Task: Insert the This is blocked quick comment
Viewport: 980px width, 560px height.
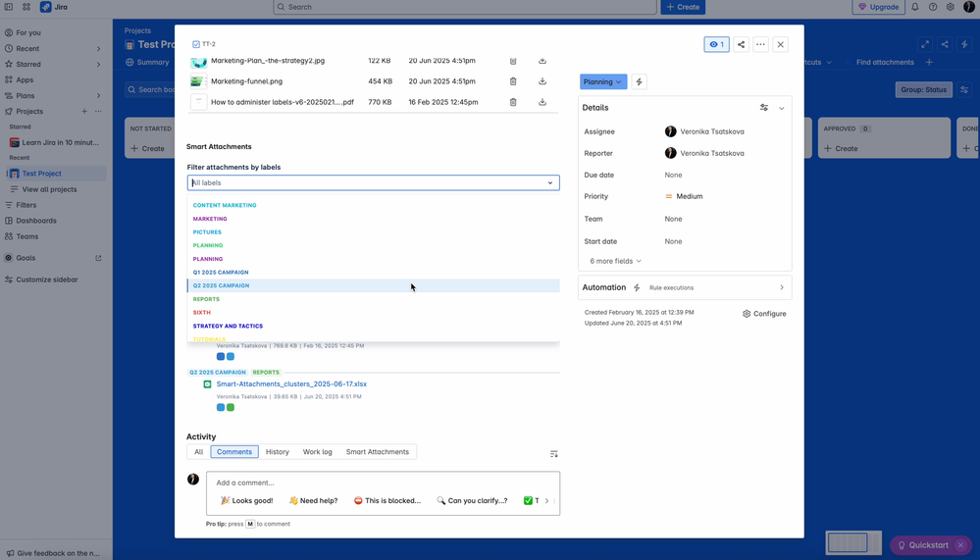Action: click(387, 500)
